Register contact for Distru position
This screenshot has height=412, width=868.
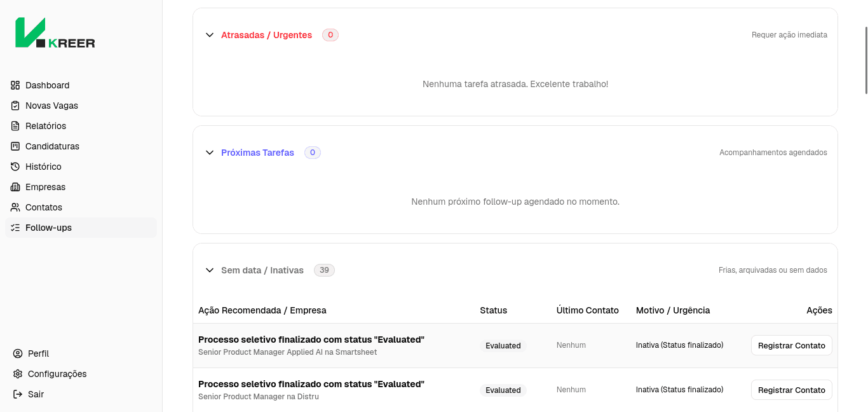tap(791, 390)
